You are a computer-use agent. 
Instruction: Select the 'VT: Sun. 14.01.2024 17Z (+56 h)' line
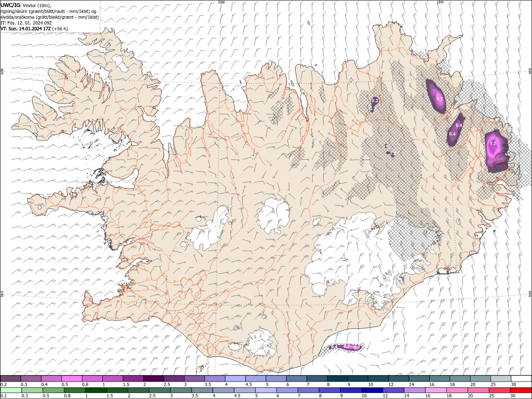(x=34, y=29)
